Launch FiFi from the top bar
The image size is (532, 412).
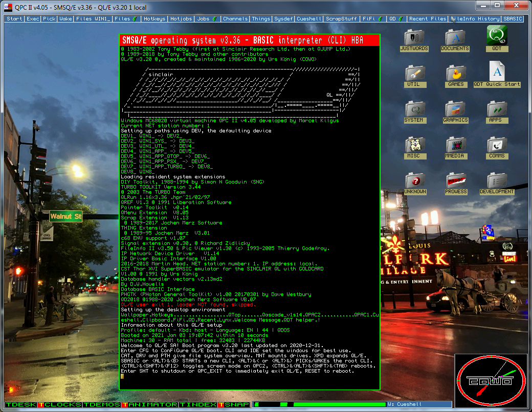372,19
